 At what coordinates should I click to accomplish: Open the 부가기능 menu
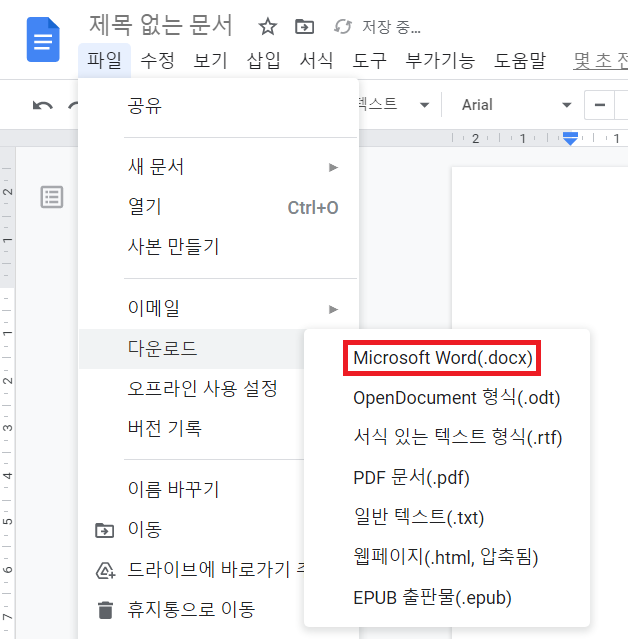click(440, 60)
